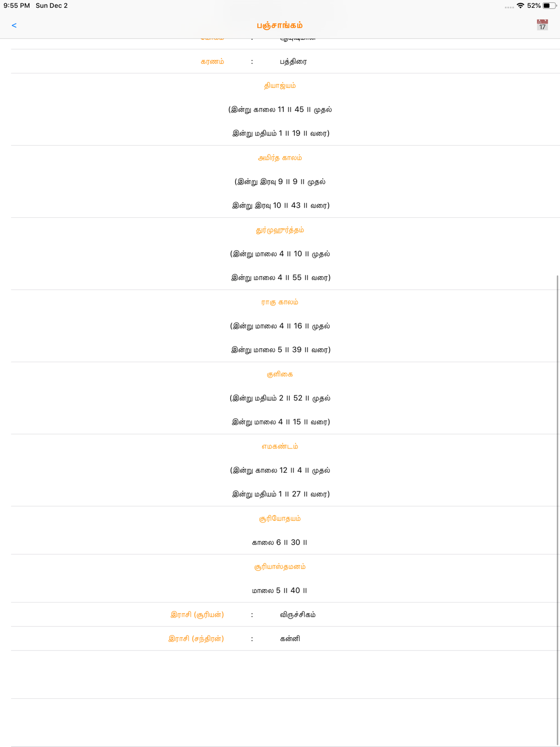Tap the சூரியாஸ்தமனம் heading
The image size is (560, 747).
[x=280, y=567]
